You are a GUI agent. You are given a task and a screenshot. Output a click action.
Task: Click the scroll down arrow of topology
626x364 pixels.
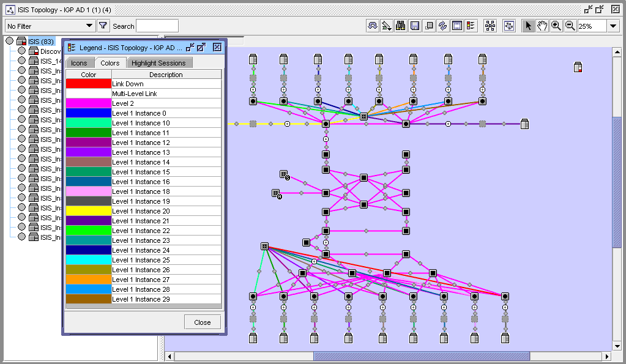click(617, 346)
